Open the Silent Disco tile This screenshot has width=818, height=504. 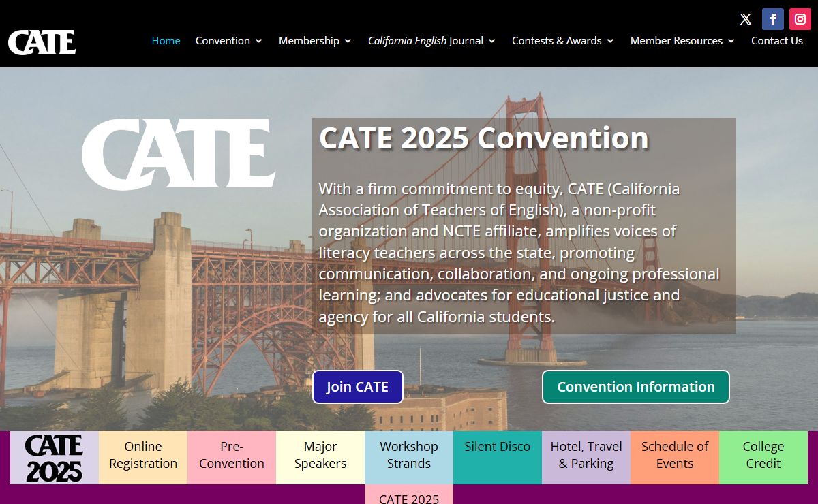pos(498,458)
